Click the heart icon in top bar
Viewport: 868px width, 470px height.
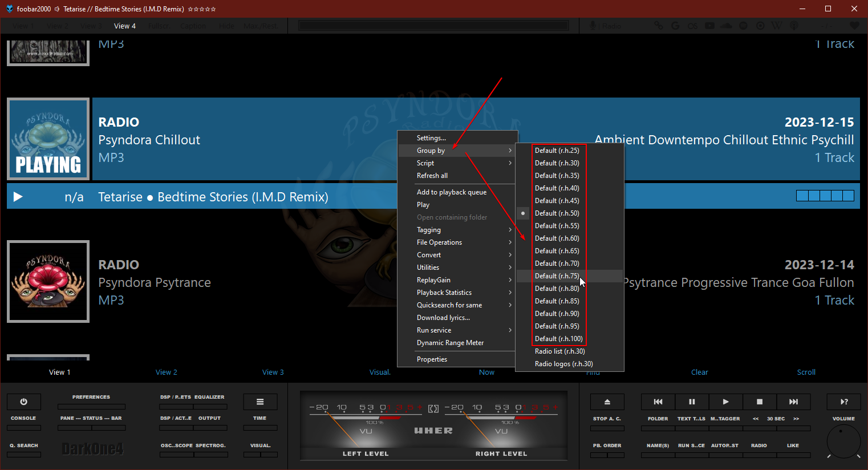(x=854, y=26)
